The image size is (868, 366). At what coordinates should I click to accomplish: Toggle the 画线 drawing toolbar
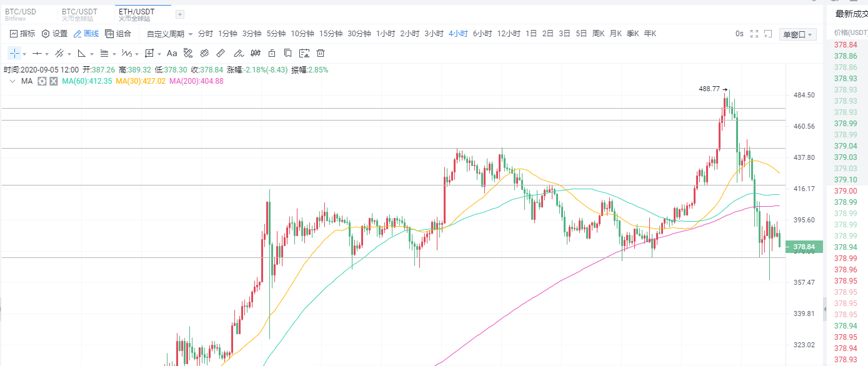click(x=86, y=34)
